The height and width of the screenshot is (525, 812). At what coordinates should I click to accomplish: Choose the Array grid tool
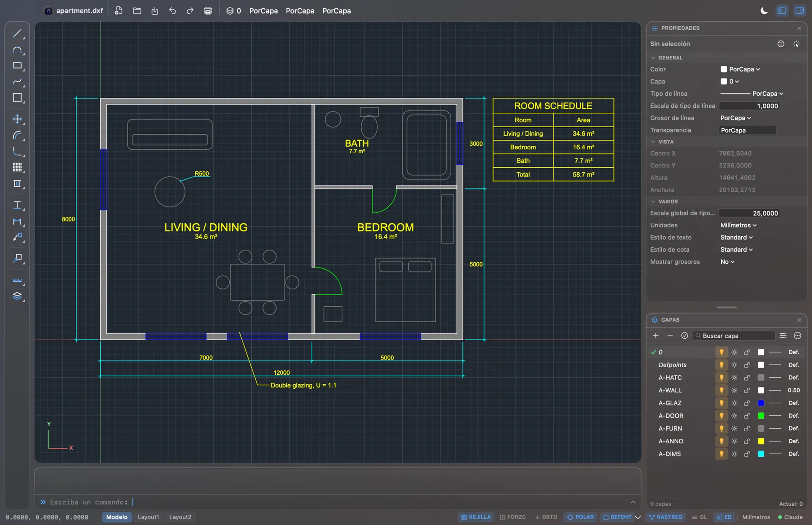coord(17,167)
